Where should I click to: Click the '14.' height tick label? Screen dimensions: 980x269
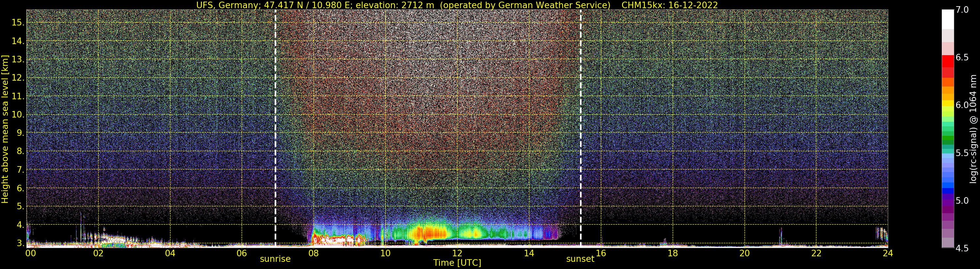click(18, 41)
